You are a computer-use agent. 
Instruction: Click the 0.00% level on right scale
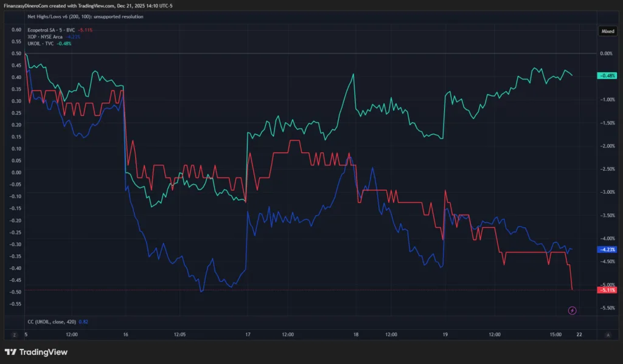pos(607,53)
